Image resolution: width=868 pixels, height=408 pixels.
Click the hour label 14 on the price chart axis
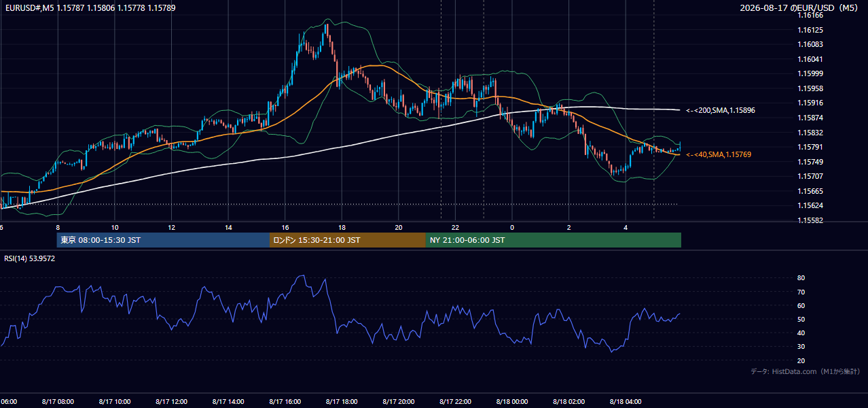click(228, 228)
